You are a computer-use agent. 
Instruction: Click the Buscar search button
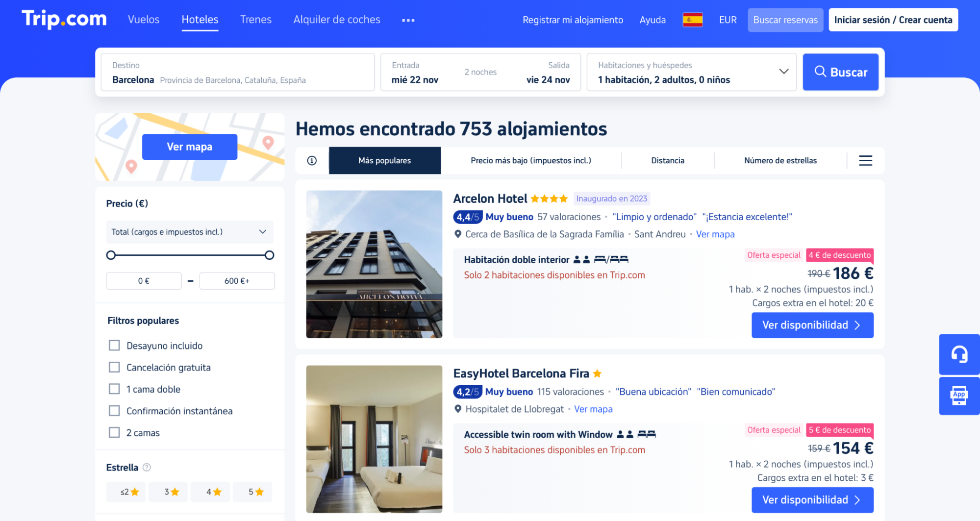[840, 72]
